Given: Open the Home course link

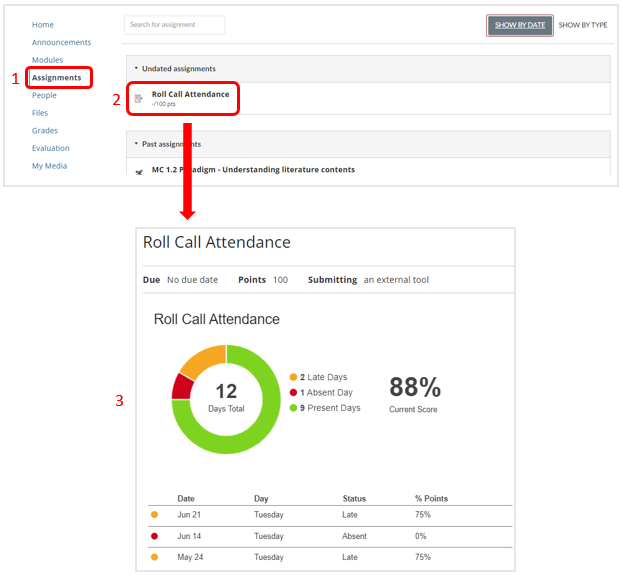Looking at the screenshot, I should [x=43, y=25].
